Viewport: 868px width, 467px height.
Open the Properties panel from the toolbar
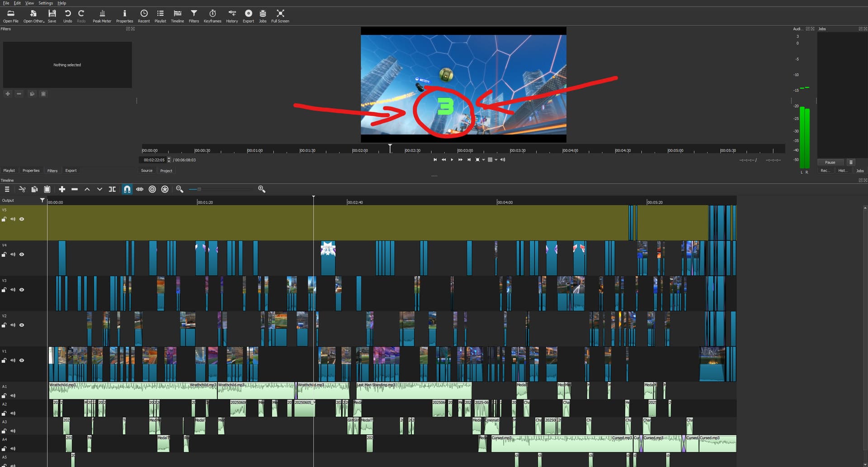pos(124,16)
